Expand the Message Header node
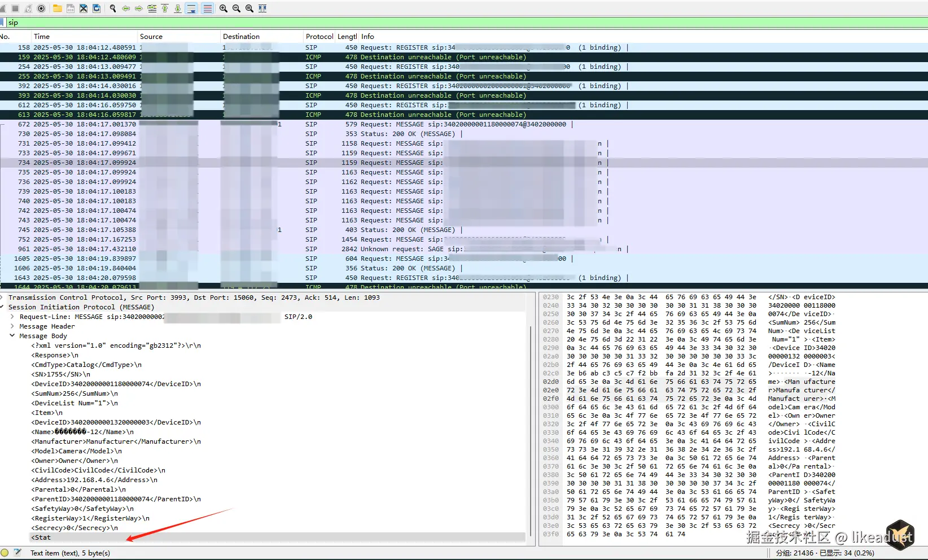Viewport: 928px width, 560px height. [x=12, y=326]
